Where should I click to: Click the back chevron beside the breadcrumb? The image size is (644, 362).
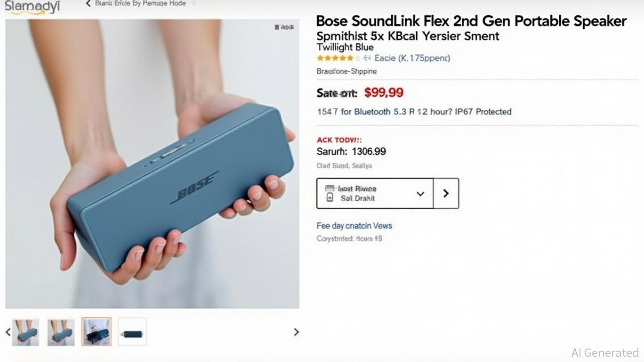click(x=88, y=3)
